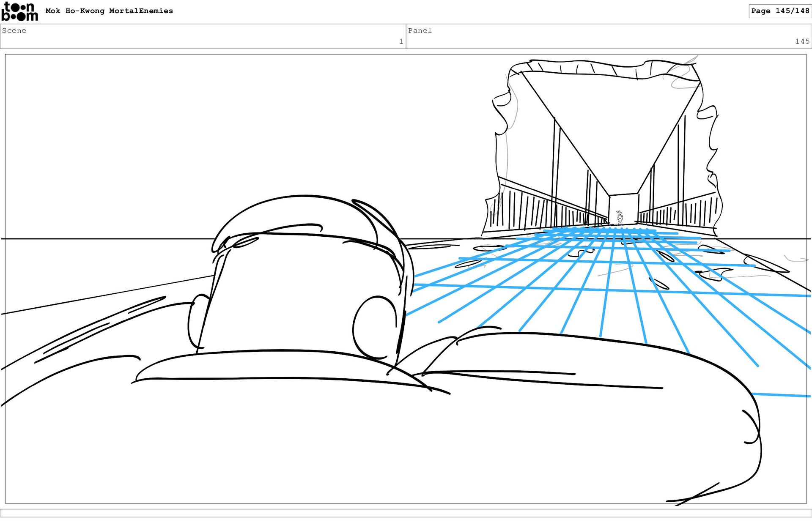Click the triangular bridge roof opening

pyautogui.click(x=609, y=114)
